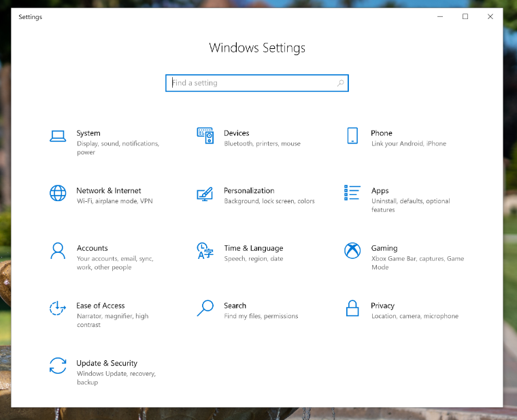Open the Accounts heading
Screen dimensions: 517x420
pyautogui.click(x=93, y=248)
